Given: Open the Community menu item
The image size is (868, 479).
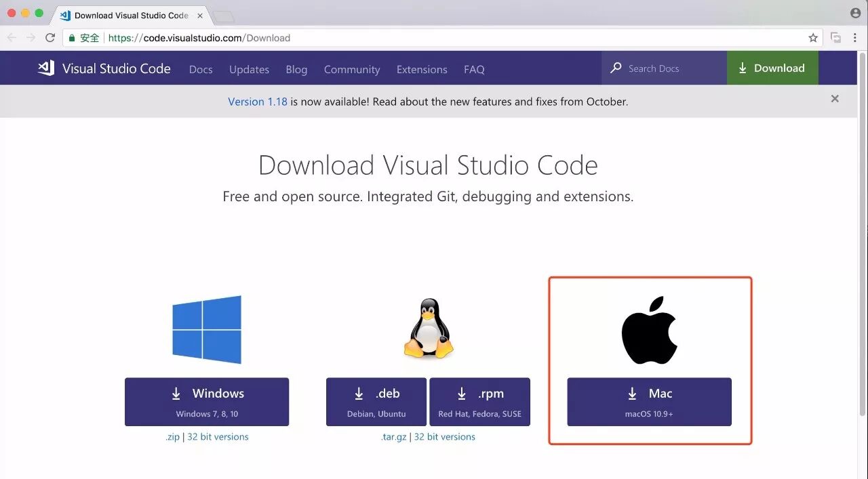Looking at the screenshot, I should tap(352, 69).
